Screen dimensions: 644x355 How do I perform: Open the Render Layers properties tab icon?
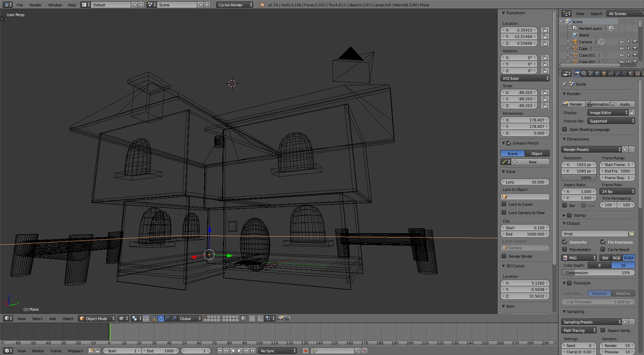coord(584,73)
